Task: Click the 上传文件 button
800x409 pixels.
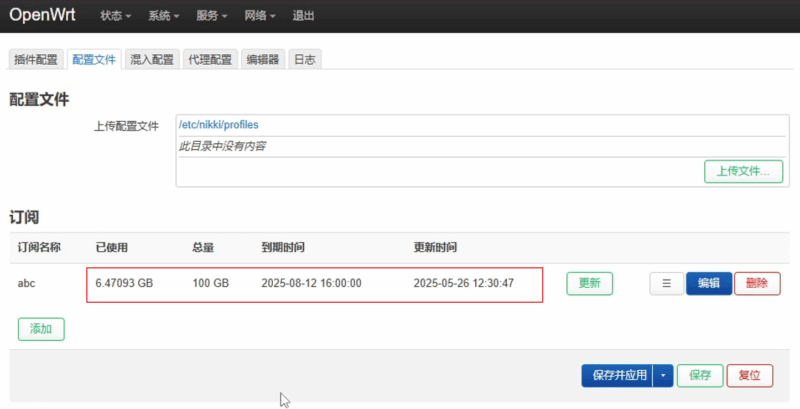Action: (x=743, y=171)
